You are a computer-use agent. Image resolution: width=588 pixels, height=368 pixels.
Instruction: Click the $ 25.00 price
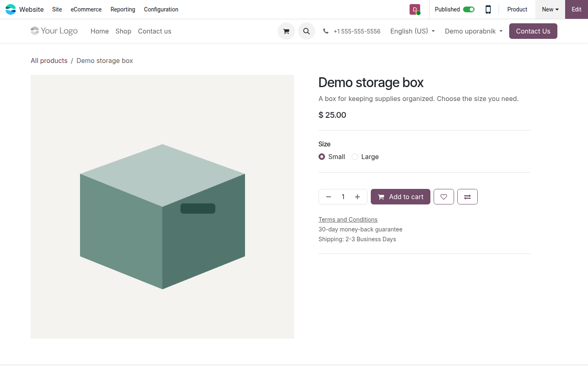(x=332, y=115)
